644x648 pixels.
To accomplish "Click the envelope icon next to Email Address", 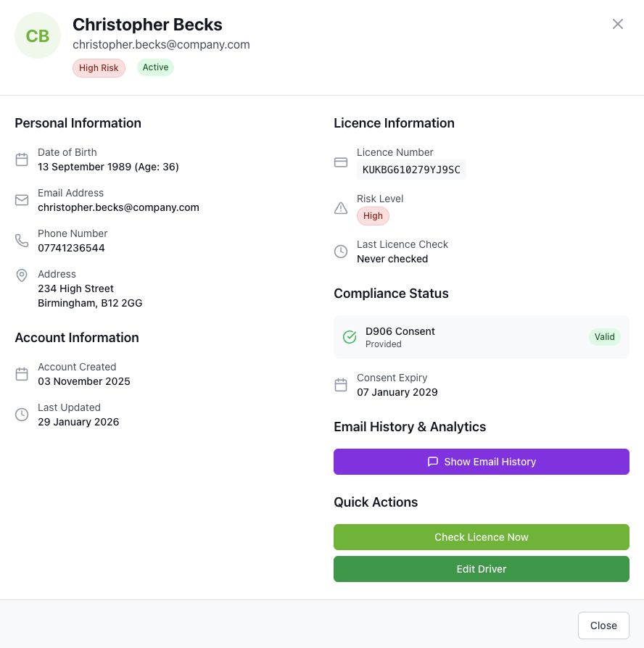I will point(22,200).
